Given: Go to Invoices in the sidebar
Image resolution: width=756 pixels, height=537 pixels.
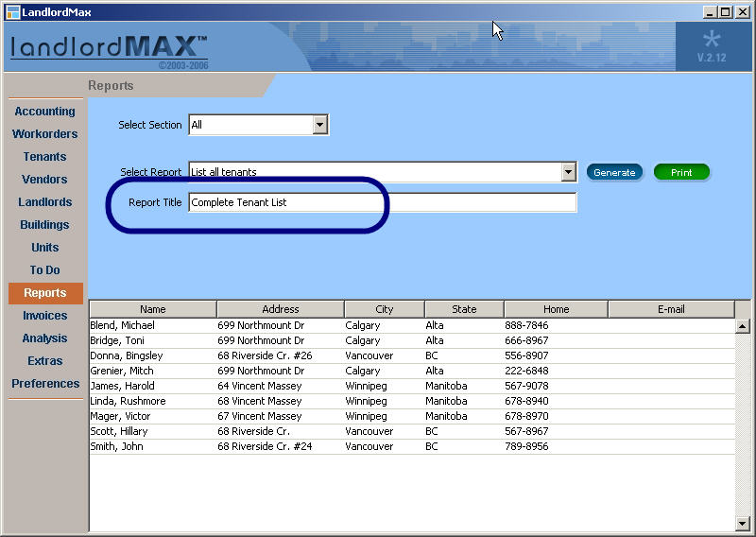Looking at the screenshot, I should click(44, 316).
